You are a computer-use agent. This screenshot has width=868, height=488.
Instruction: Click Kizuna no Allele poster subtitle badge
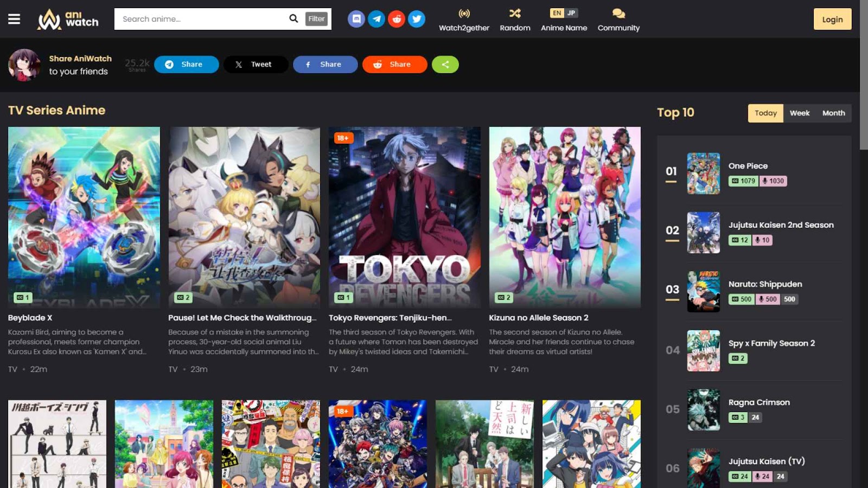coord(504,298)
